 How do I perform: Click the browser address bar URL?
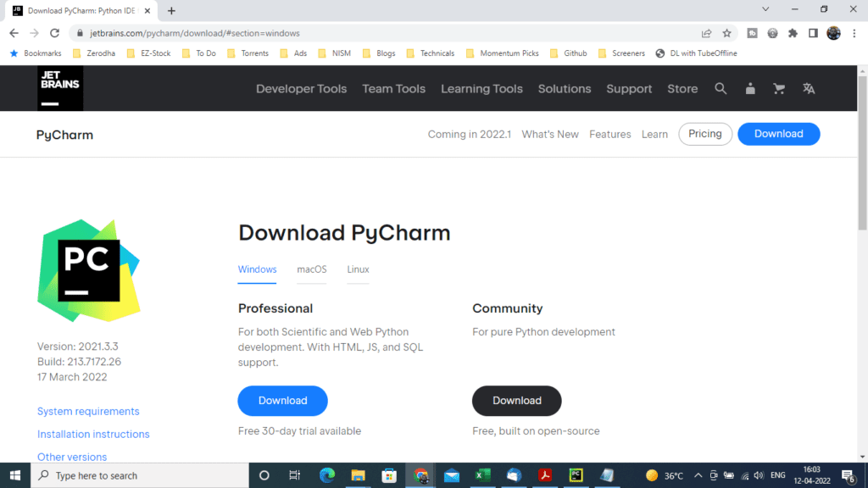pos(195,33)
